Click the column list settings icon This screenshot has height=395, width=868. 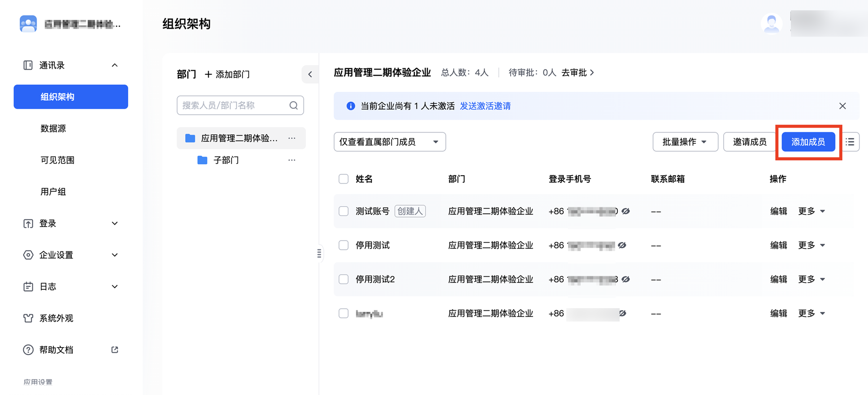(x=850, y=142)
